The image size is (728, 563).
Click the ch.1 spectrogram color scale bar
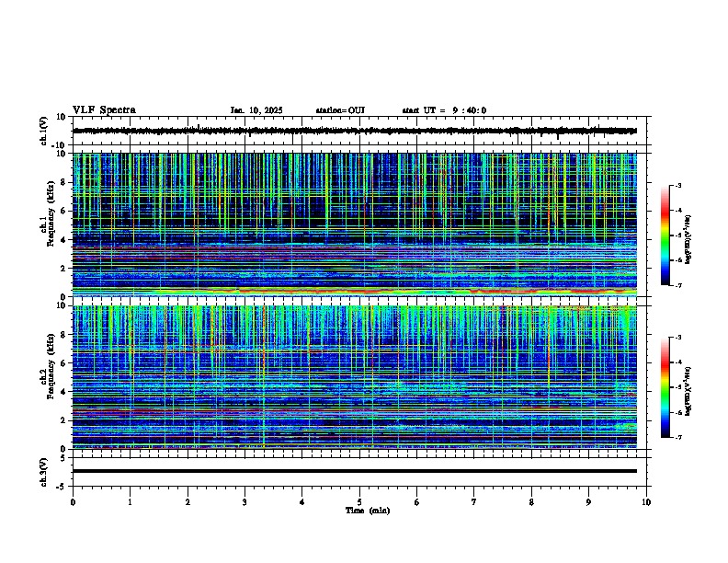point(665,236)
